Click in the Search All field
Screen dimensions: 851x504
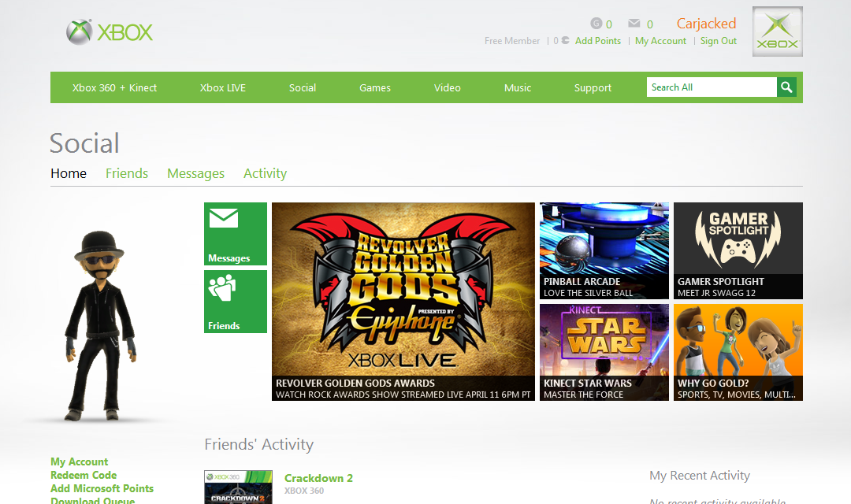click(712, 87)
